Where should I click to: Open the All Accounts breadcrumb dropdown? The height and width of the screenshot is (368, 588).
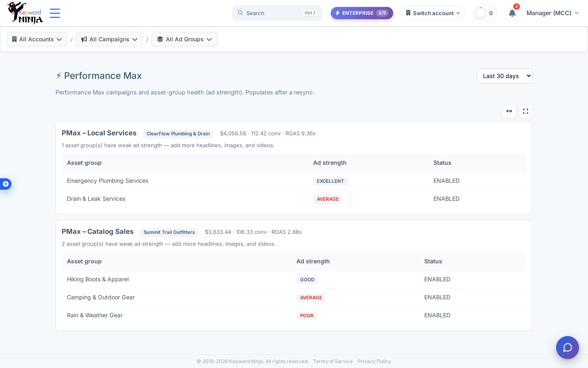[37, 39]
